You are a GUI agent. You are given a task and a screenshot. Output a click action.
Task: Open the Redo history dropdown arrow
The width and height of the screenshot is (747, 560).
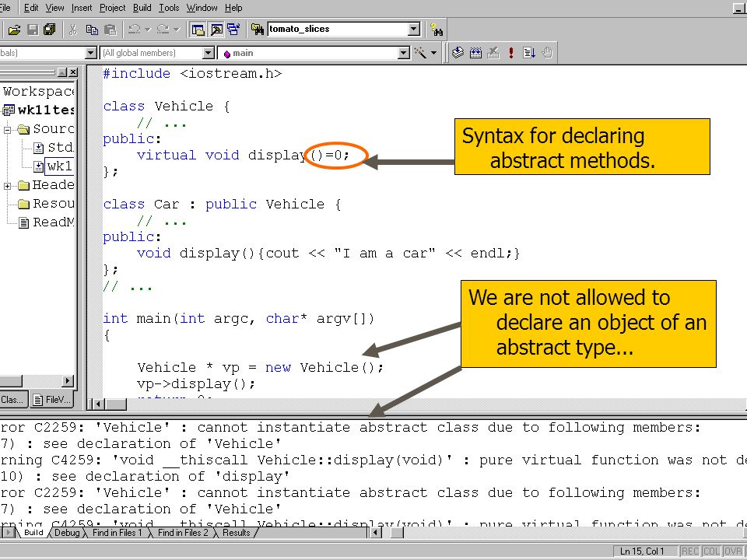(x=177, y=30)
